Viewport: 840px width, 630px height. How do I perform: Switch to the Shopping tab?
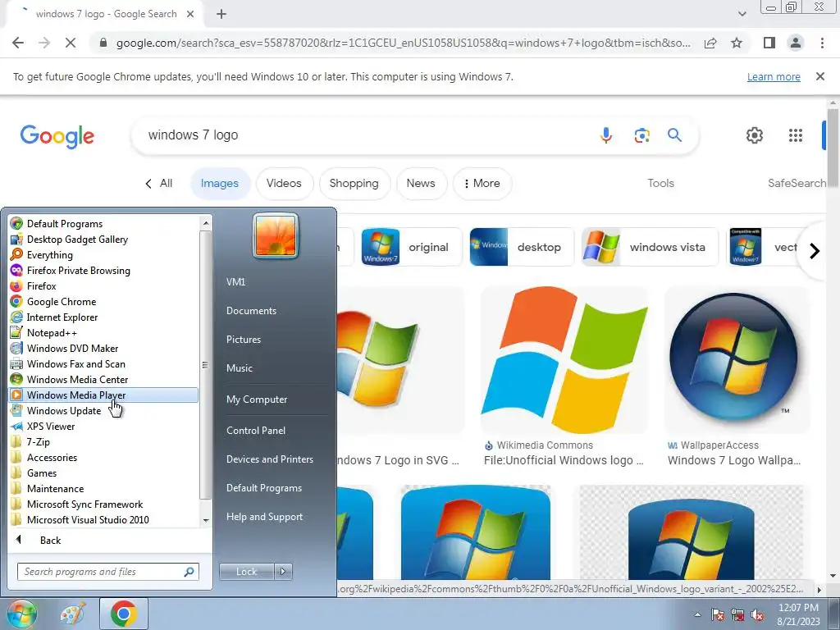(354, 183)
